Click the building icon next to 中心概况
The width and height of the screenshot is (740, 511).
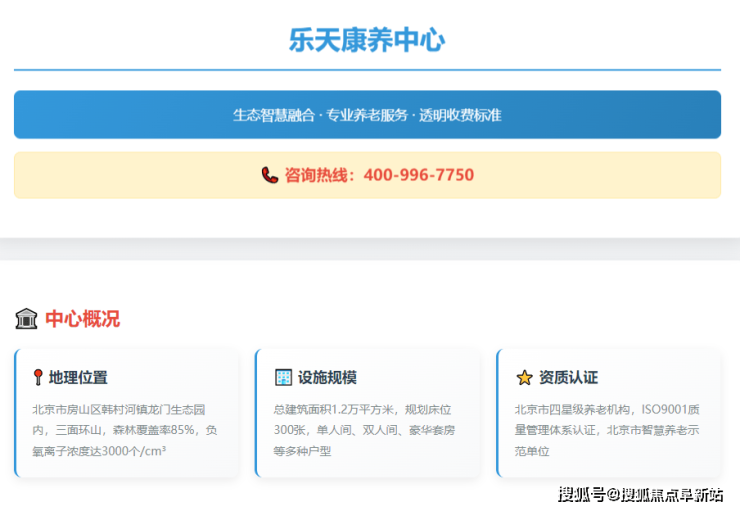click(x=26, y=319)
